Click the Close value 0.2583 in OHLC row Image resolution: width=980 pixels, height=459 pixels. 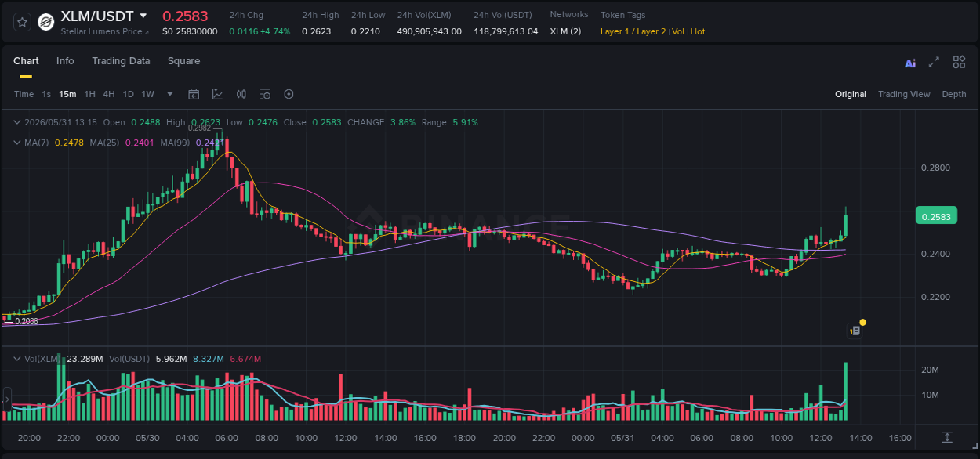click(x=327, y=122)
